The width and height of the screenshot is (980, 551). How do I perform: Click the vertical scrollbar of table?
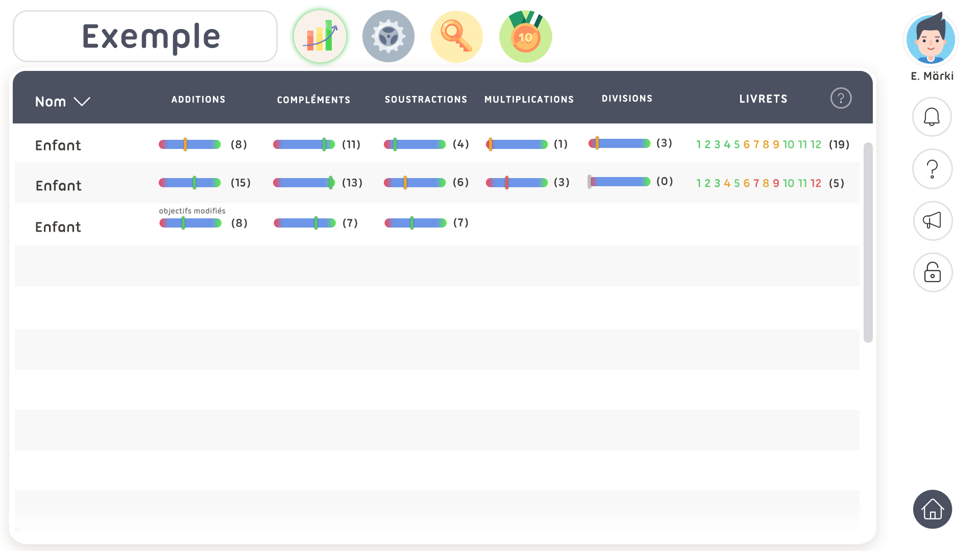[x=868, y=242]
